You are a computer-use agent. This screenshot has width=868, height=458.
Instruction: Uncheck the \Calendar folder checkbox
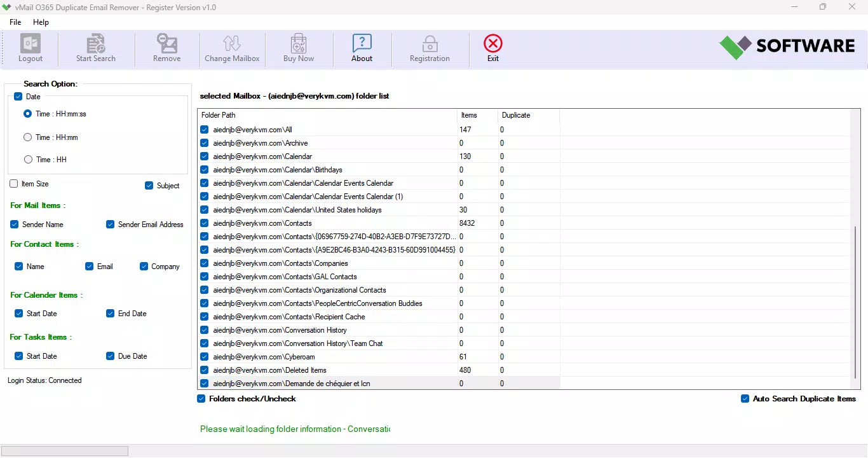[x=204, y=156]
